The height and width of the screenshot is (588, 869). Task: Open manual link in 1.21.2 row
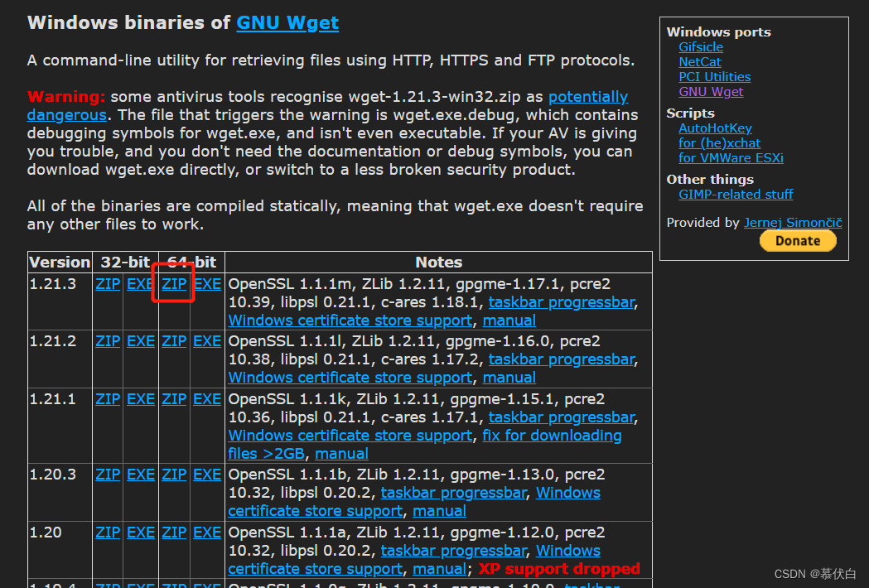[509, 378]
